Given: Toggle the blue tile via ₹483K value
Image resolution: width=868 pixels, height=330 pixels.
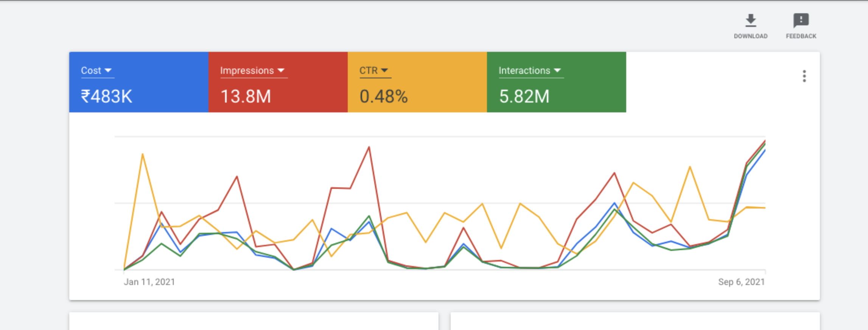Looking at the screenshot, I should click(106, 97).
